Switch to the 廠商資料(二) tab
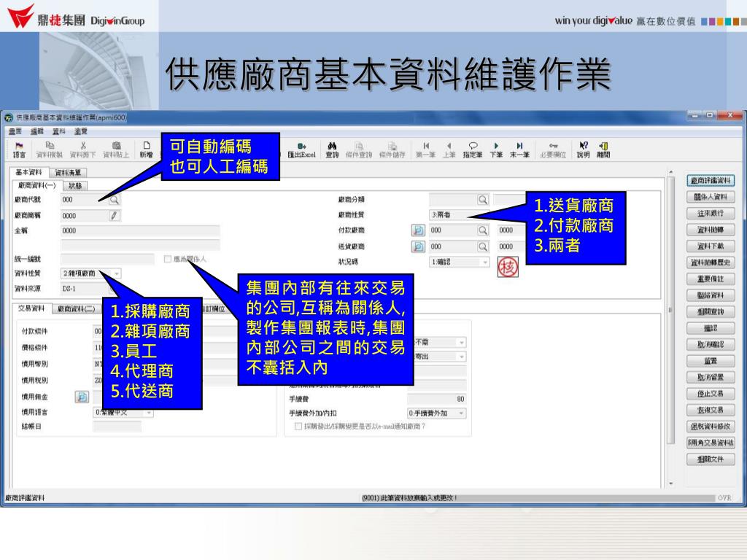Image resolution: width=747 pixels, height=560 pixels. pyautogui.click(x=76, y=309)
